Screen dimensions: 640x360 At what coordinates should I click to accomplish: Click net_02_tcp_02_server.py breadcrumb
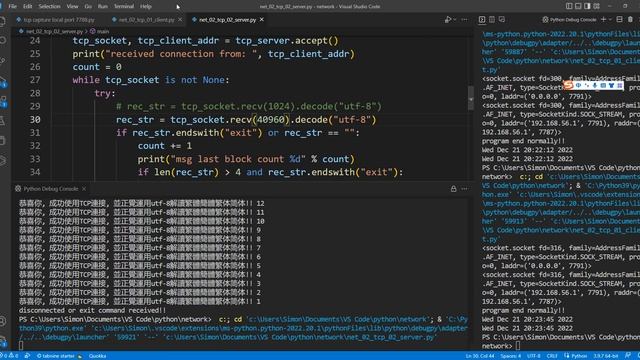(54, 31)
